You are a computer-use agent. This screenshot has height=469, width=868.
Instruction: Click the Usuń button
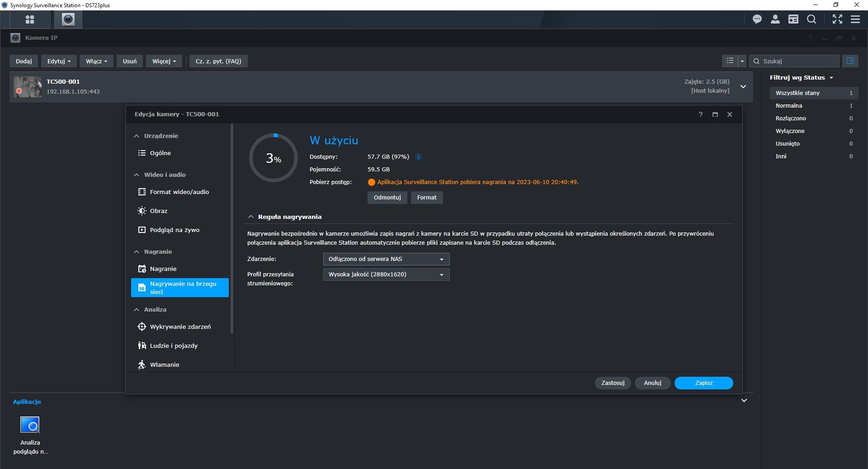[x=130, y=61]
